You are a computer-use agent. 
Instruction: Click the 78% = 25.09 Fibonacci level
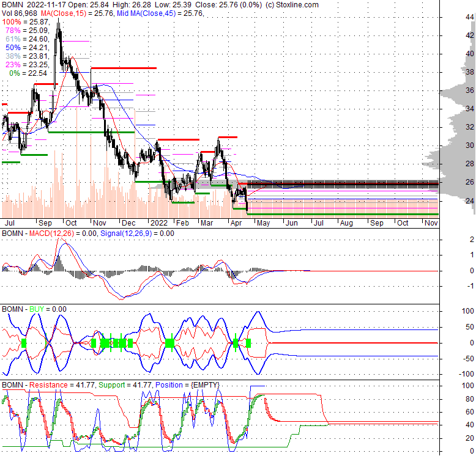(x=28, y=31)
